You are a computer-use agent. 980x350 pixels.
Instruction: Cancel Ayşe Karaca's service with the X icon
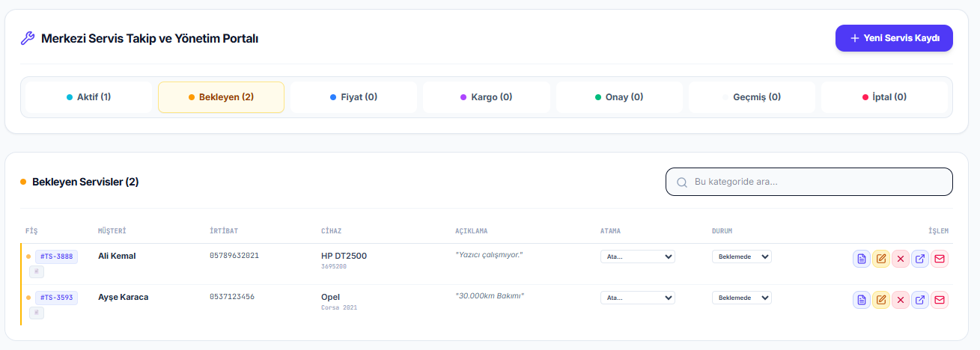(901, 300)
